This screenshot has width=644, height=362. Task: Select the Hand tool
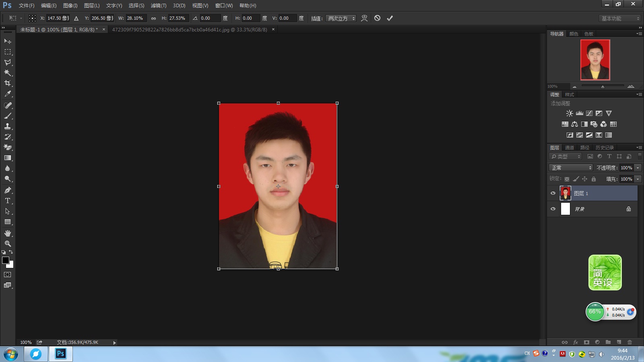point(8,233)
